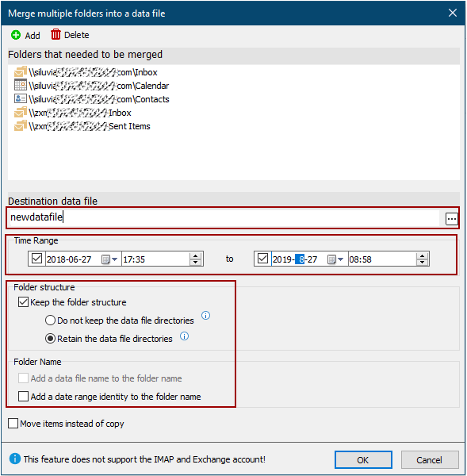Click the green Add plus icon

click(16, 35)
